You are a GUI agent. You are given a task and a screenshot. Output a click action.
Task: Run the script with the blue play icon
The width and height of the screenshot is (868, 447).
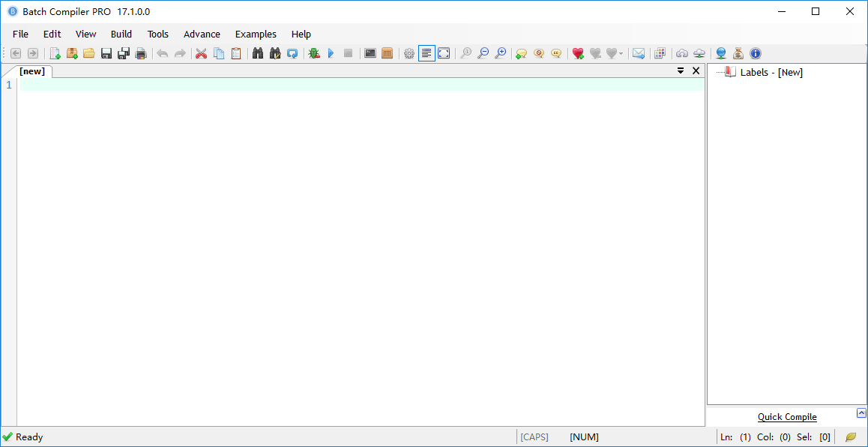331,54
